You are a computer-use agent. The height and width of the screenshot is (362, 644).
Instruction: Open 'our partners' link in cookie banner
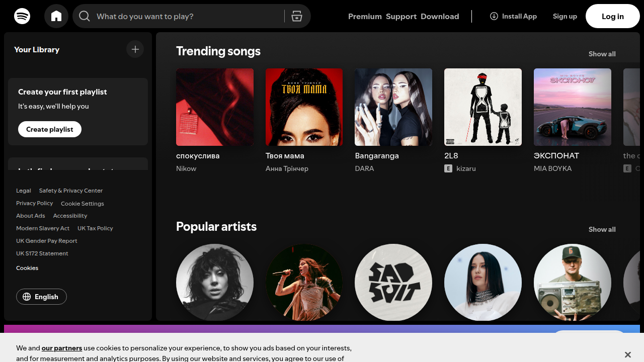coord(62,348)
